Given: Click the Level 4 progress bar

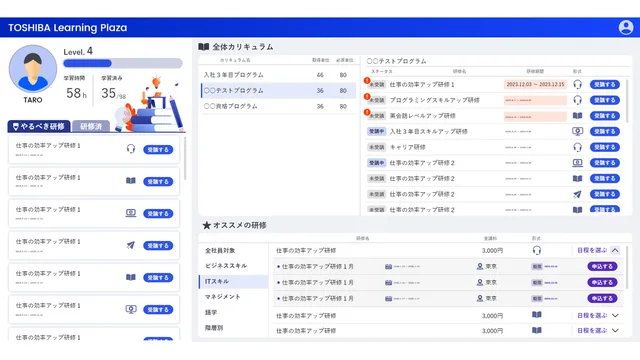Looking at the screenshot, I should [x=122, y=63].
